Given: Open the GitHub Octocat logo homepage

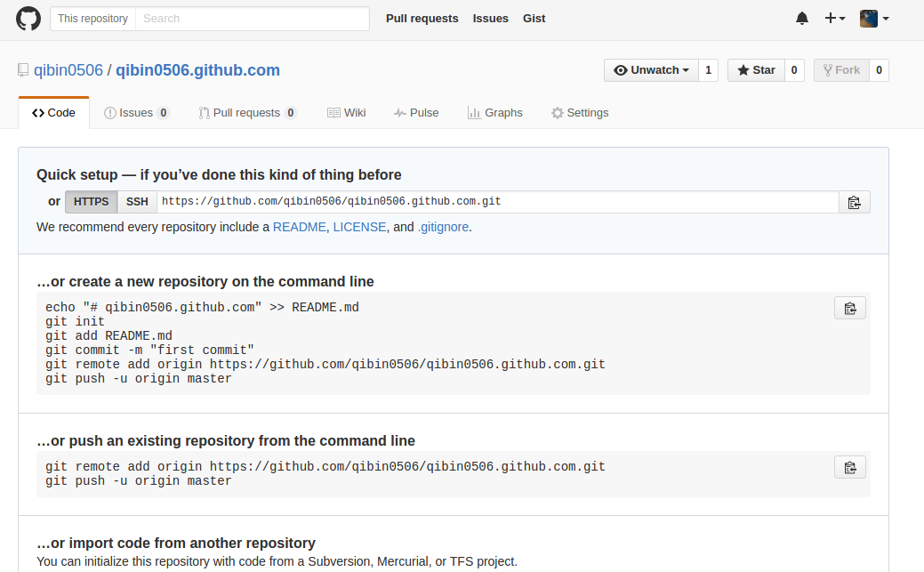Looking at the screenshot, I should tap(28, 19).
